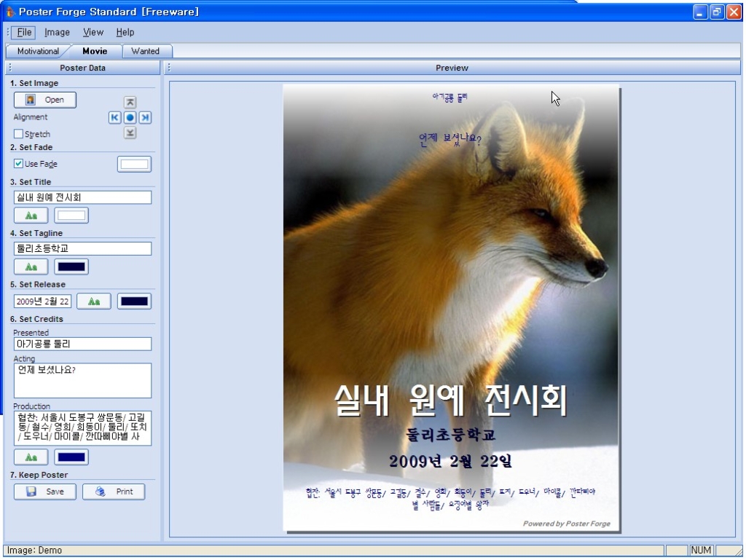The width and height of the screenshot is (746, 560).
Task: Open the View menu
Action: click(x=93, y=32)
